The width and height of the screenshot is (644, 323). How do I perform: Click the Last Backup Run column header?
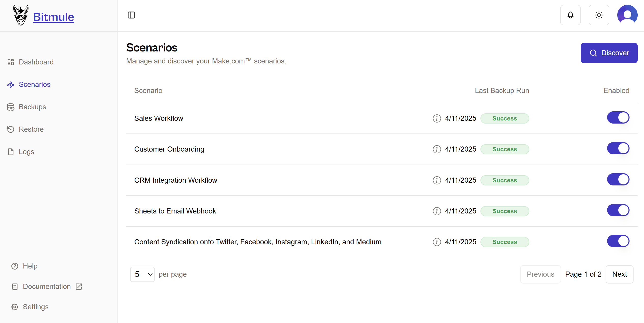tap(502, 91)
